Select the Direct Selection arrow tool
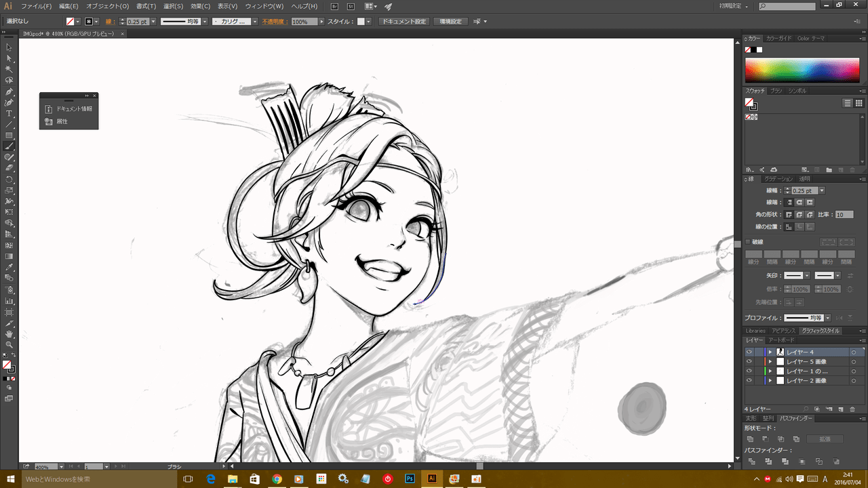This screenshot has height=488, width=868. point(9,58)
